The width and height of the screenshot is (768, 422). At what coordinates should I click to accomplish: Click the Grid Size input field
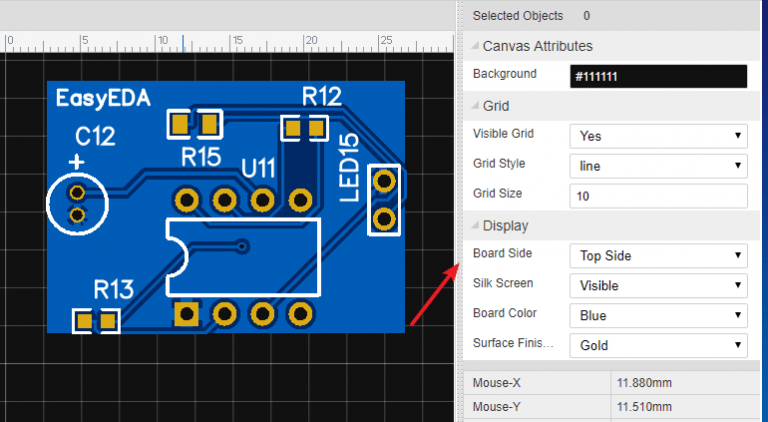pyautogui.click(x=657, y=196)
